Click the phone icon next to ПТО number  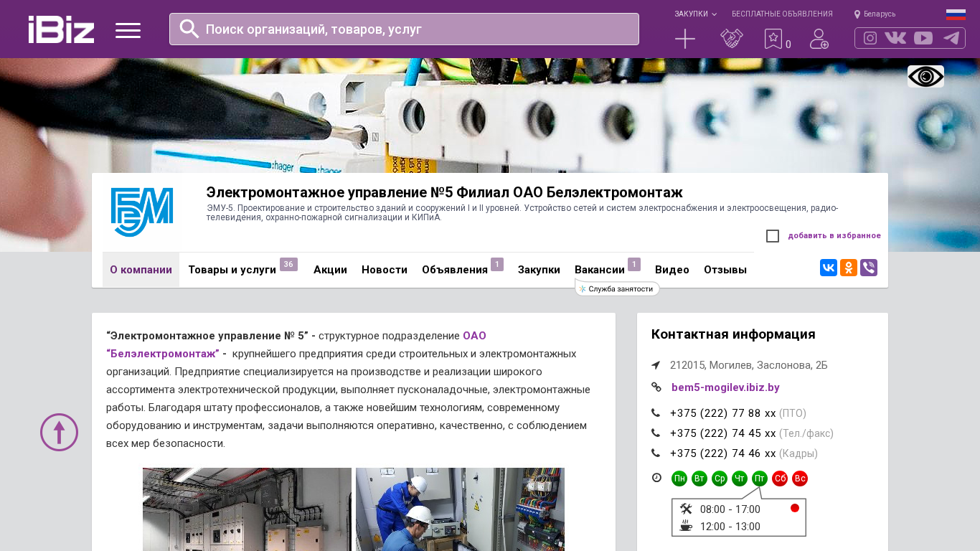[x=656, y=413]
